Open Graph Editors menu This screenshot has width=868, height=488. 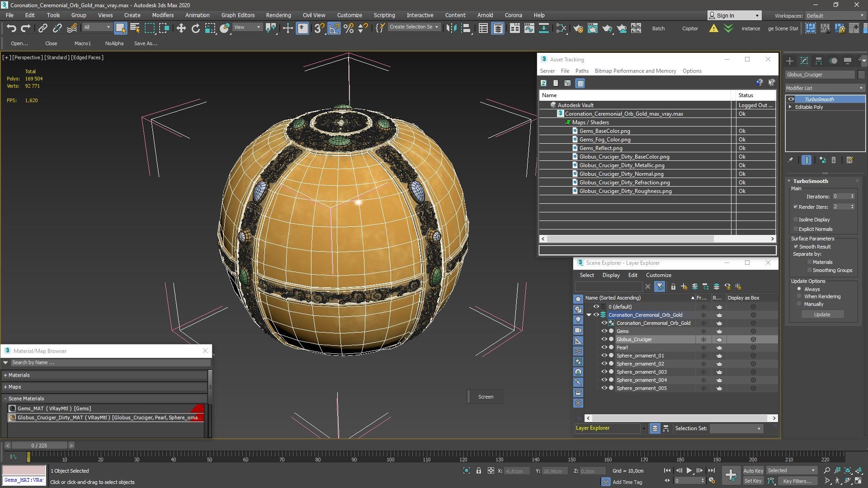[x=238, y=15]
